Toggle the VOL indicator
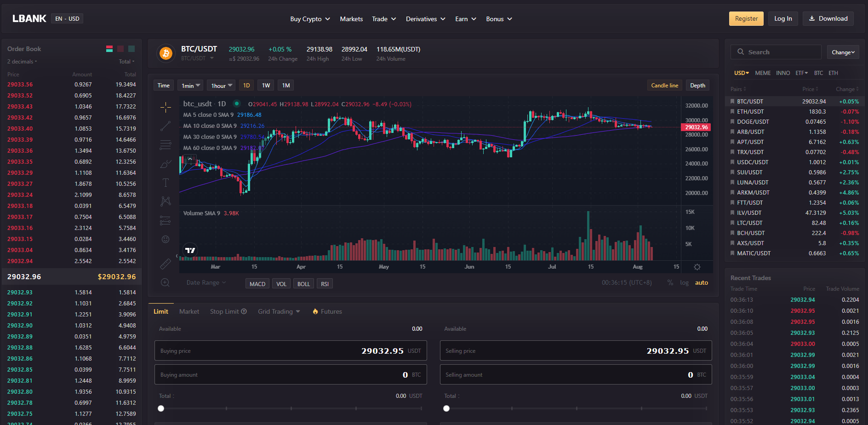The image size is (868, 425). tap(281, 284)
